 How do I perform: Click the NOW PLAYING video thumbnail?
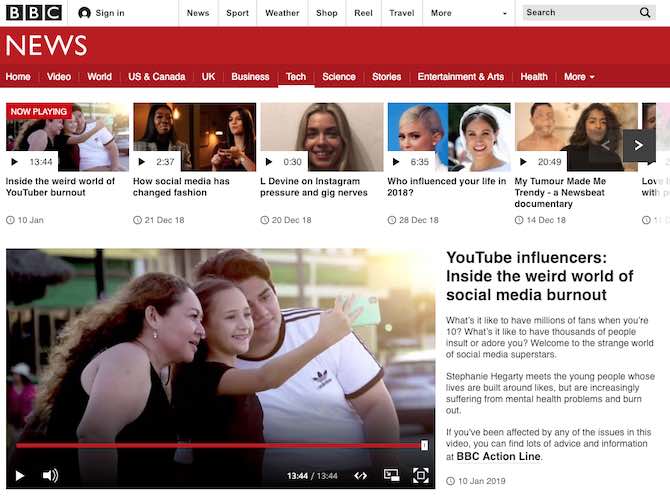pyautogui.click(x=67, y=137)
